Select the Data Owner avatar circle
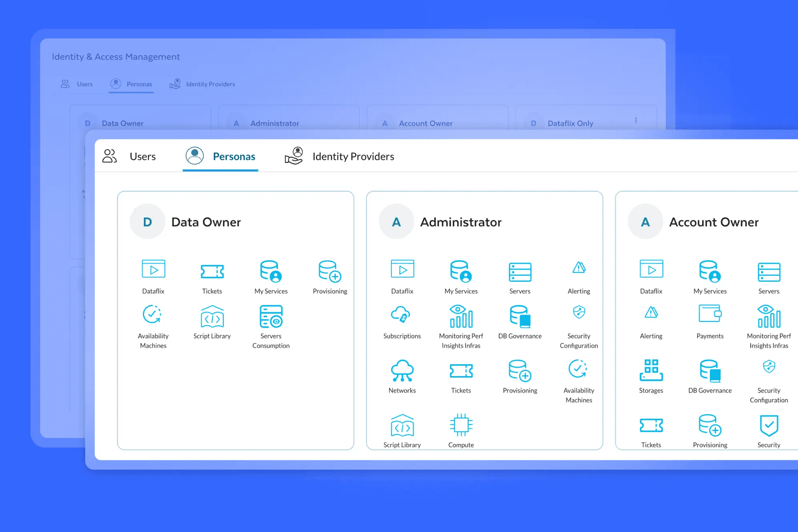This screenshot has width=798, height=532. click(147, 222)
